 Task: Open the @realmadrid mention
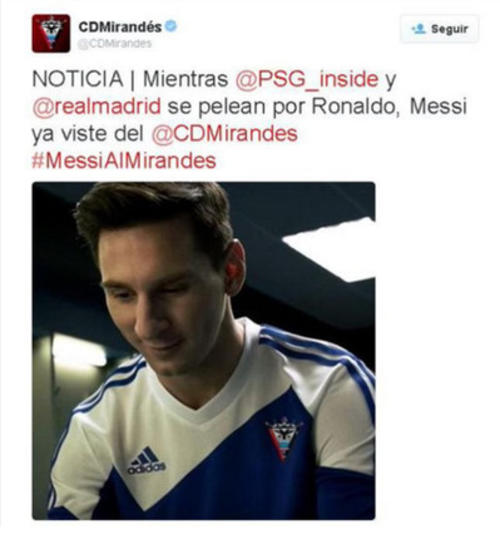pyautogui.click(x=96, y=106)
